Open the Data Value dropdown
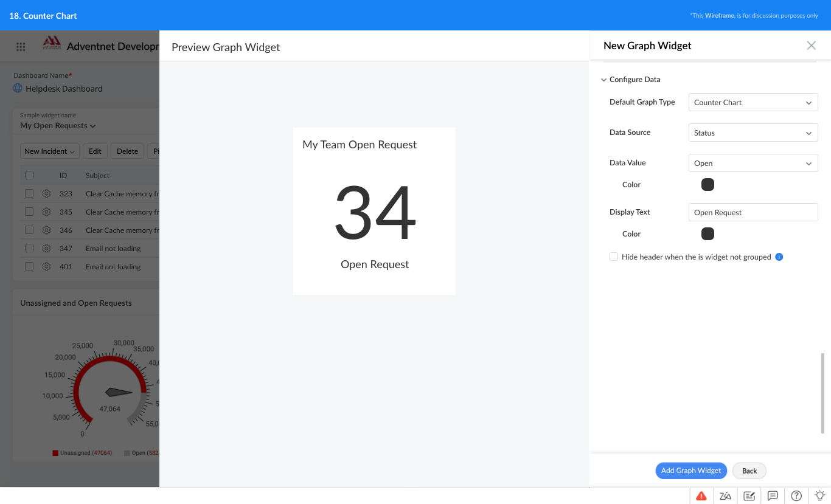Screen dimensions: 831x504 (x=753, y=163)
